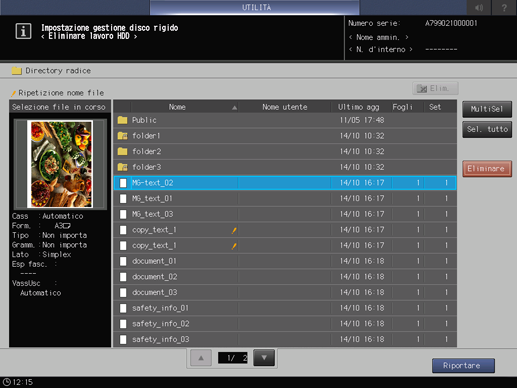Screen dimensions: 517x388
Task: Open the folder2 folder icon
Action: coord(122,151)
